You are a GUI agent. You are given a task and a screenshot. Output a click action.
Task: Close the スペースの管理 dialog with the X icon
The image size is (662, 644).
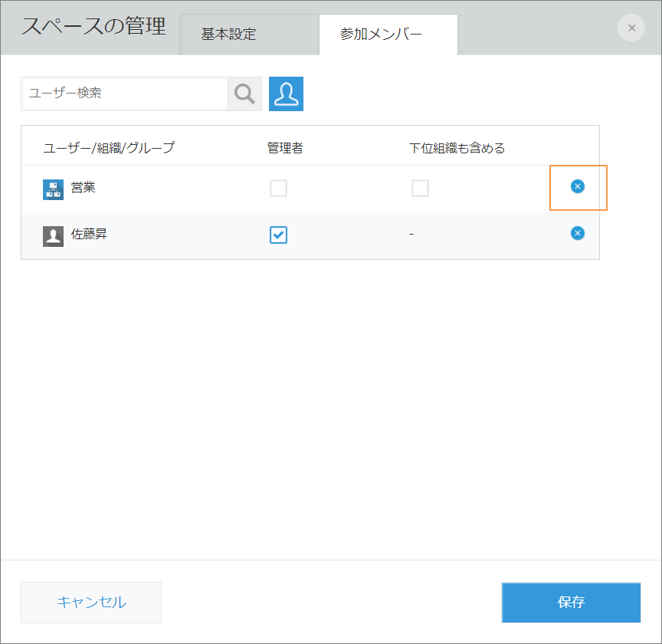point(631,28)
